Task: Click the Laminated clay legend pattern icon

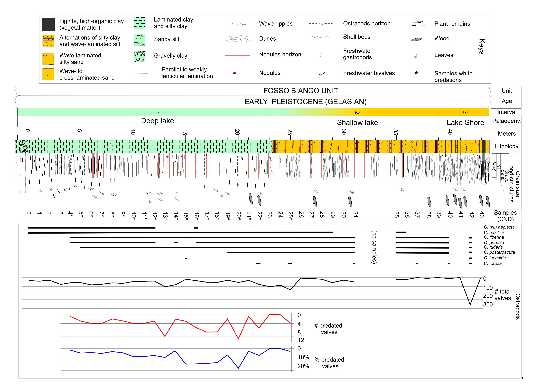Action: [x=140, y=23]
